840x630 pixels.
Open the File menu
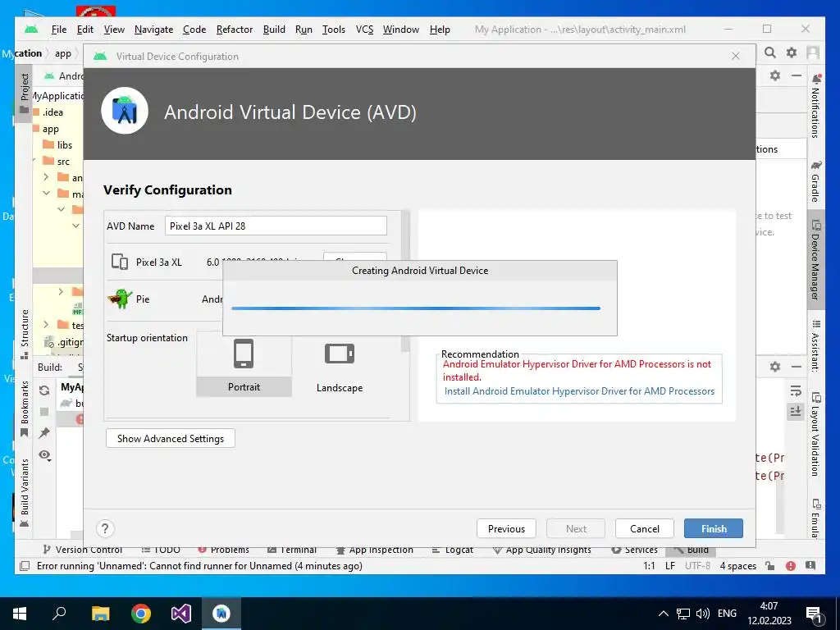point(59,30)
